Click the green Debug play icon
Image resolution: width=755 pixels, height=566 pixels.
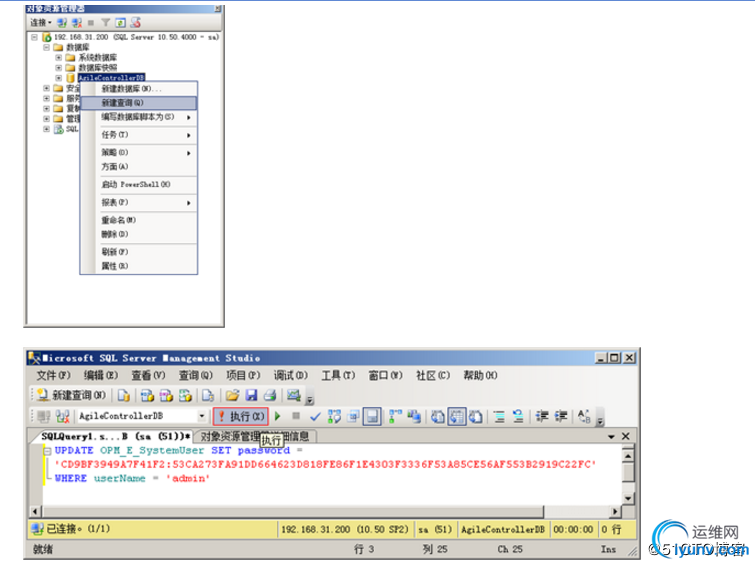point(277,416)
